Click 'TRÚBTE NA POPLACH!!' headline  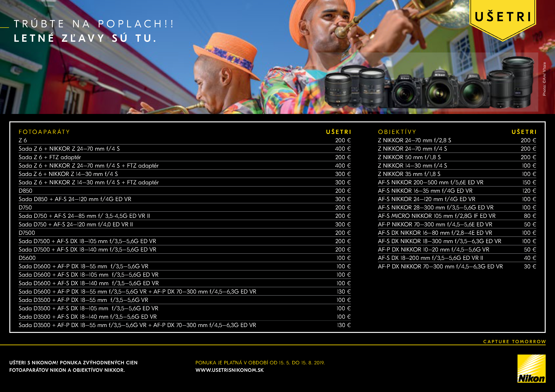tap(94, 24)
